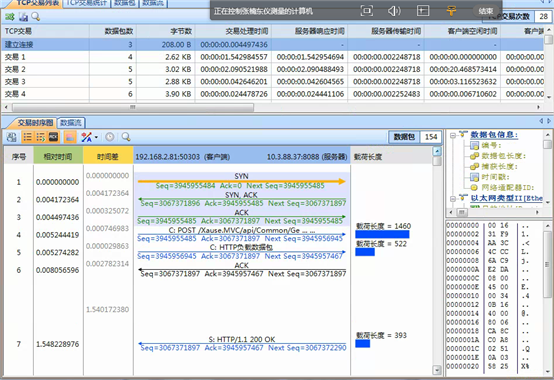Screen dimensions: 554x380
Task: Click the magnifier search icon in TCP toolbar
Action: coord(35,17)
